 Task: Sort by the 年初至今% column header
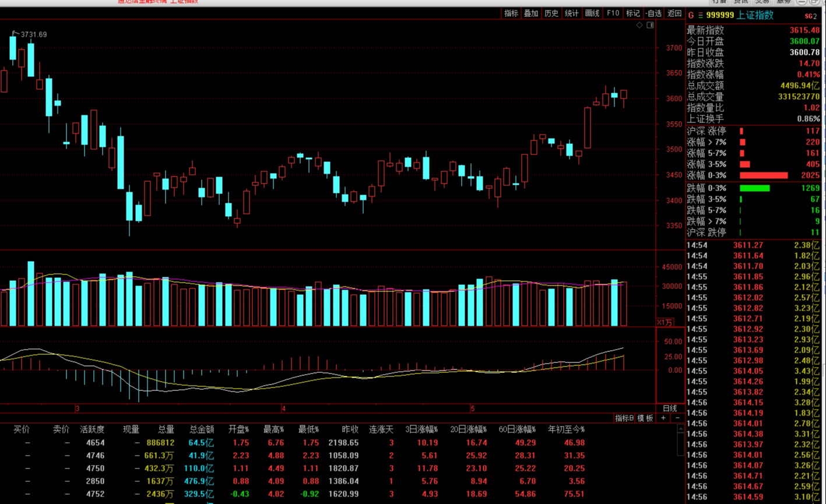point(566,429)
